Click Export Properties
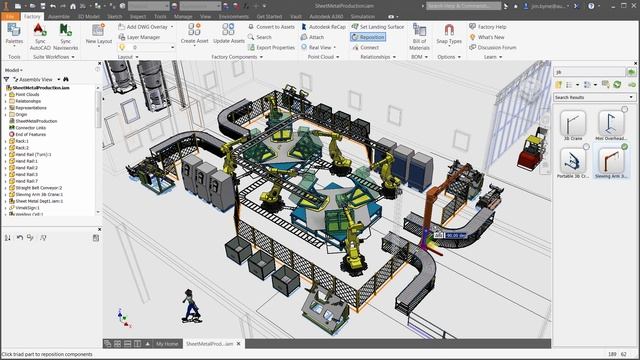The height and width of the screenshot is (360, 640). point(271,47)
